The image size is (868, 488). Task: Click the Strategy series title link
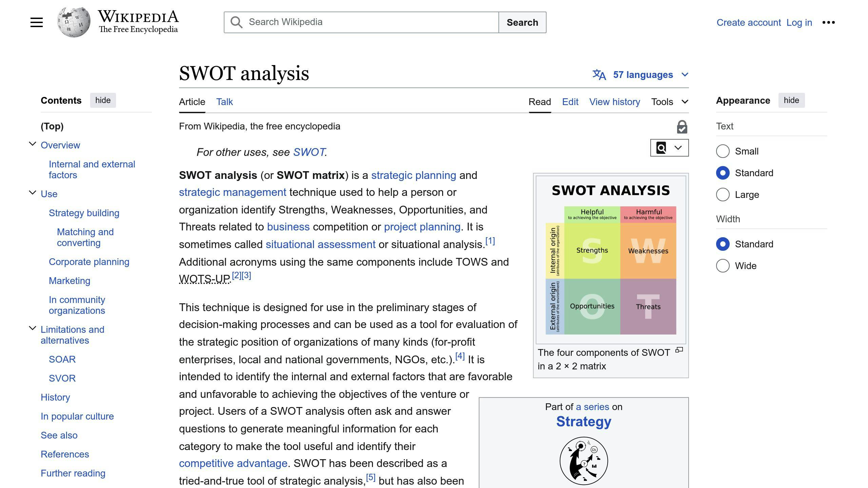pyautogui.click(x=584, y=422)
